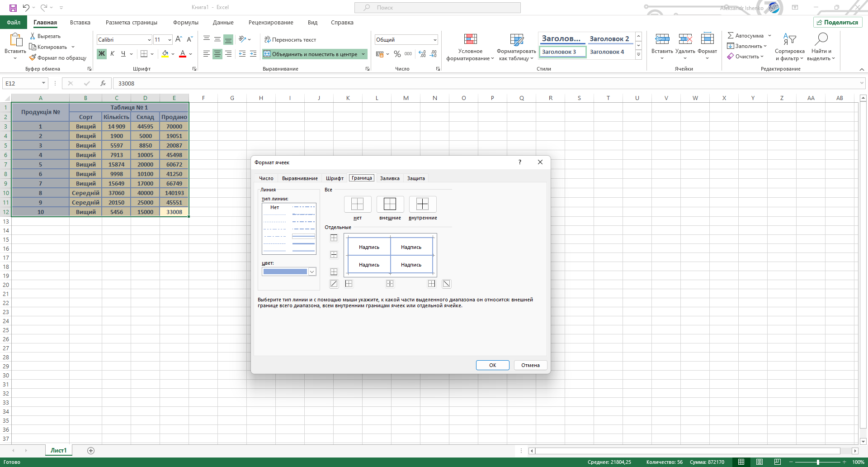Toggle the top border in the dialog

(334, 238)
